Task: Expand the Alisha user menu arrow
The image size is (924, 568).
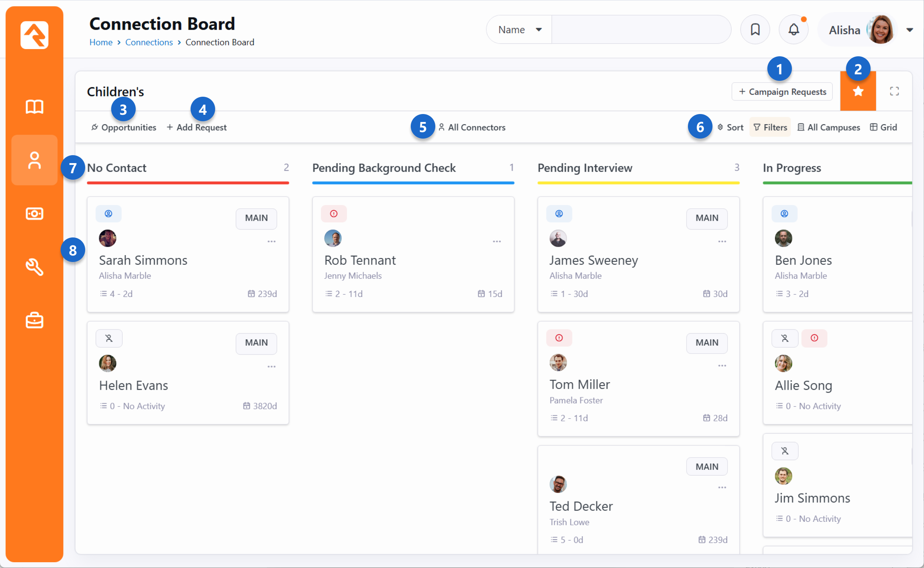Action: coord(909,30)
